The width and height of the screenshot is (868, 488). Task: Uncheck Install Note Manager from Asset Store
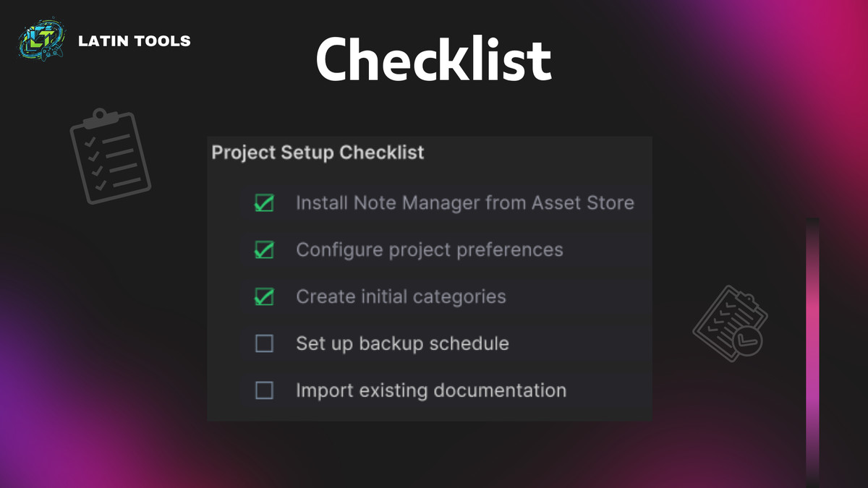click(x=264, y=203)
